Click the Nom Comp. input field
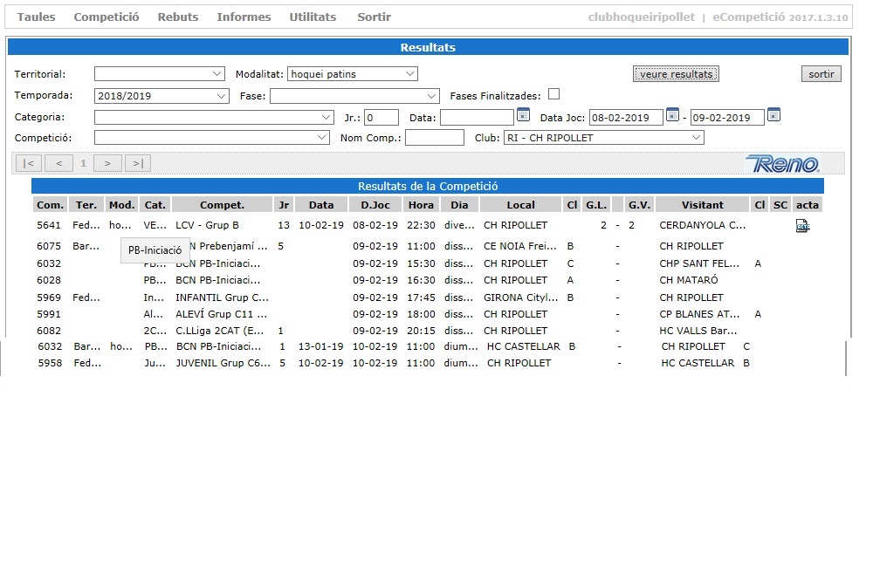Image resolution: width=873 pixels, height=588 pixels. click(434, 138)
